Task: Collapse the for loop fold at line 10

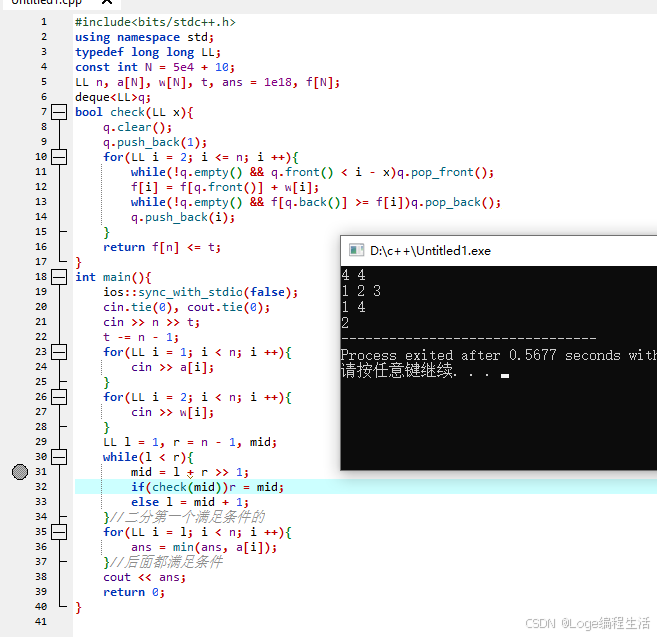Action: (59, 157)
